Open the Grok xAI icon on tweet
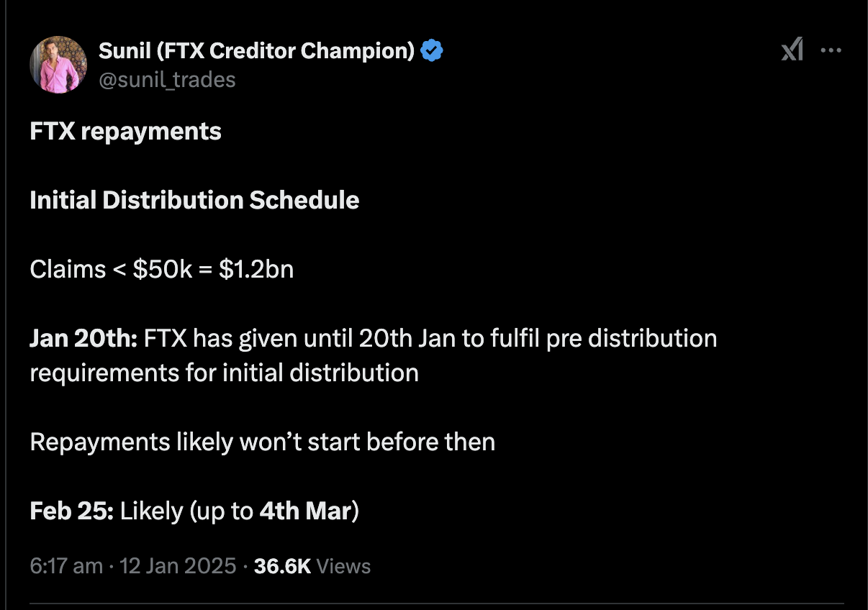This screenshot has width=868, height=610. (x=792, y=50)
